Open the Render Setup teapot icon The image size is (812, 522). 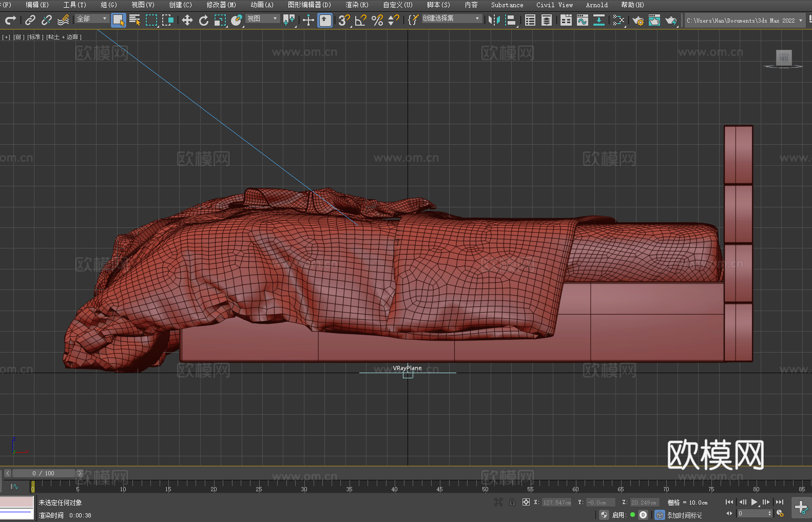tap(637, 20)
